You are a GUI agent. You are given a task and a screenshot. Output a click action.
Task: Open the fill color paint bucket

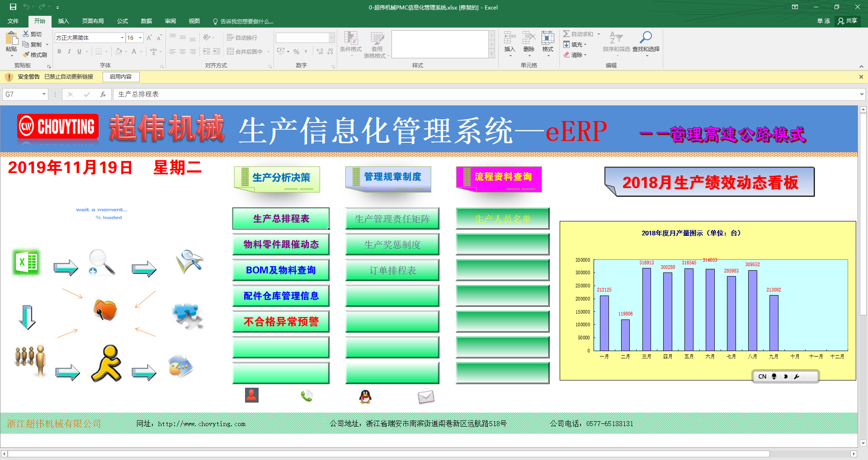(118, 52)
